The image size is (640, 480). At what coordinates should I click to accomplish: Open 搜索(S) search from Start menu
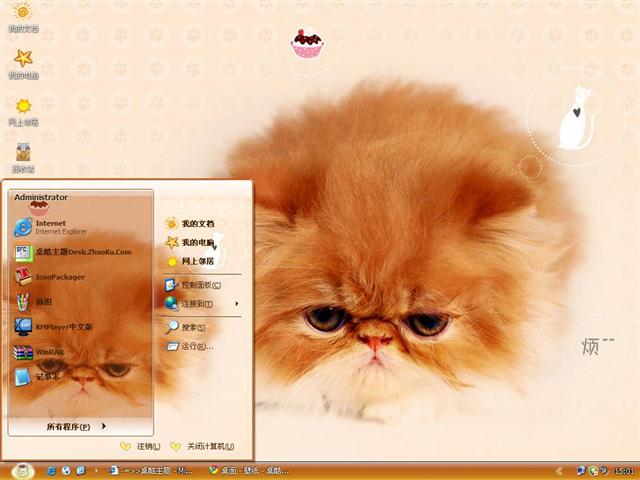[185, 327]
